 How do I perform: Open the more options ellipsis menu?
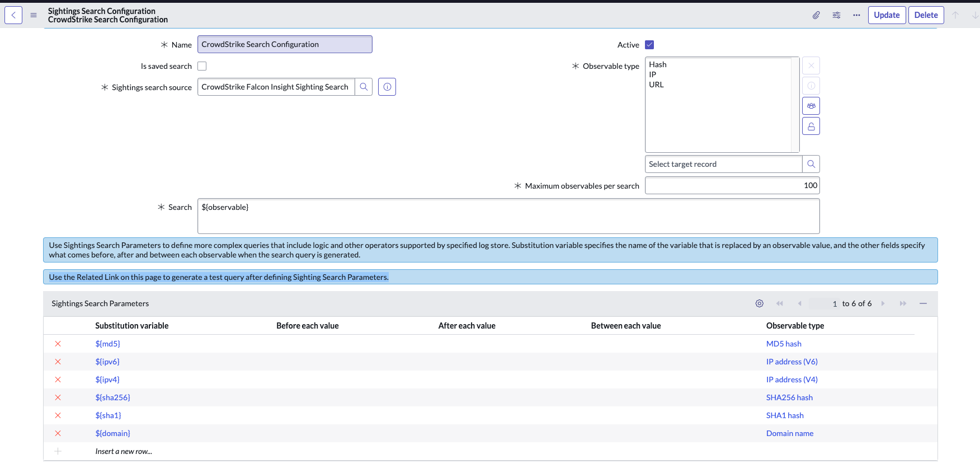point(856,15)
